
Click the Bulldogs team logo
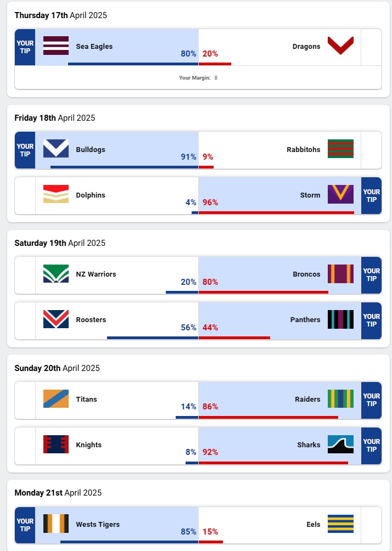[56, 149]
